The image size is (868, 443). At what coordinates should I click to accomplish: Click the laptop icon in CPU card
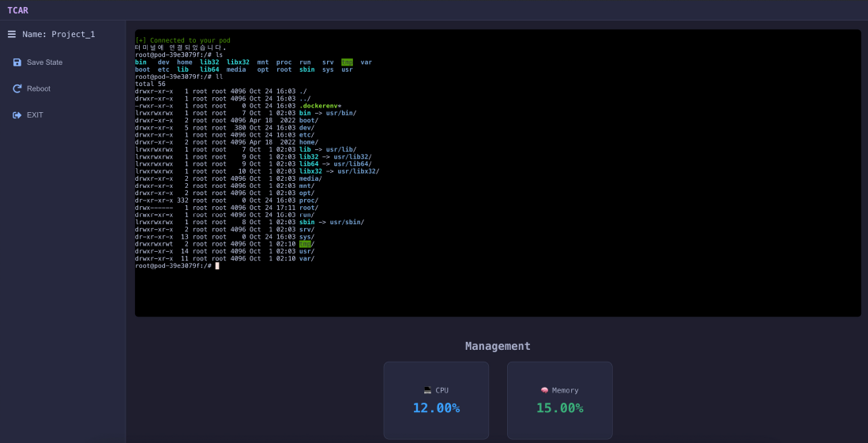(x=427, y=390)
